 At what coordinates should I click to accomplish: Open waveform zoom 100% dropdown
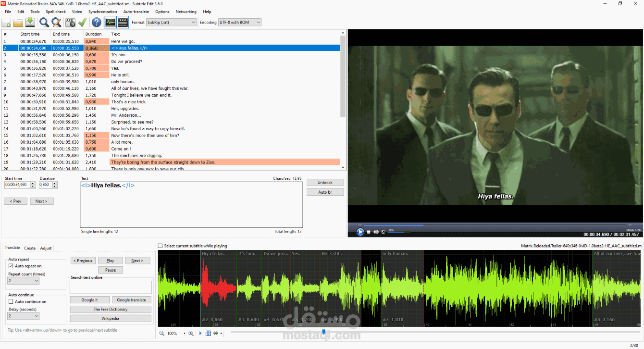pyautogui.click(x=184, y=333)
